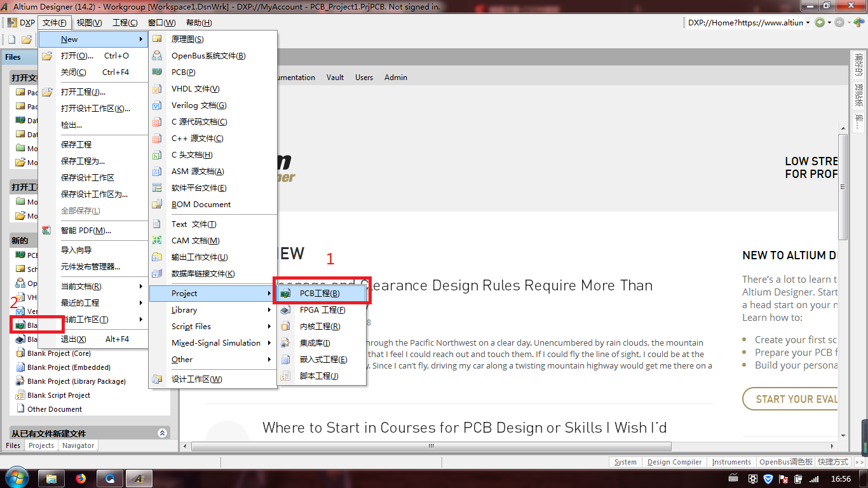Choose 导入向导 menu entry

pos(93,250)
